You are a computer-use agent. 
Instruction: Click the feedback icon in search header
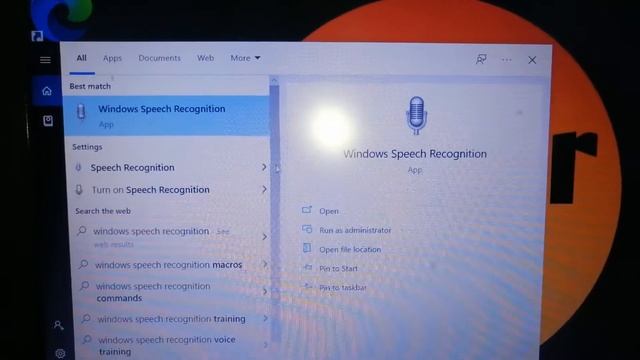481,60
